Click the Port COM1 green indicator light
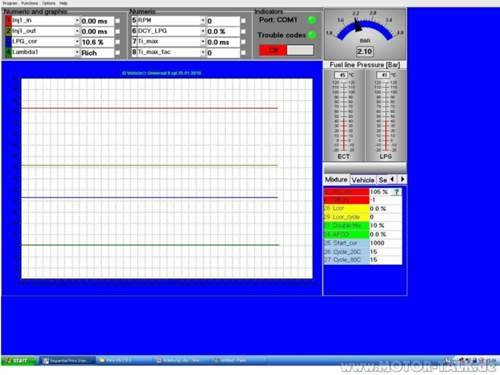This screenshot has height=375, width=500. click(x=312, y=20)
